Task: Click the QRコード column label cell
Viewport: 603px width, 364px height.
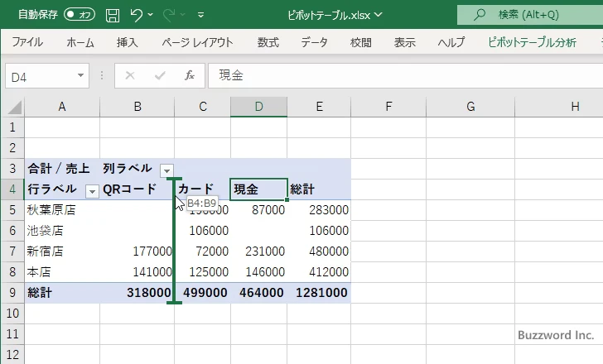Action: [137, 189]
